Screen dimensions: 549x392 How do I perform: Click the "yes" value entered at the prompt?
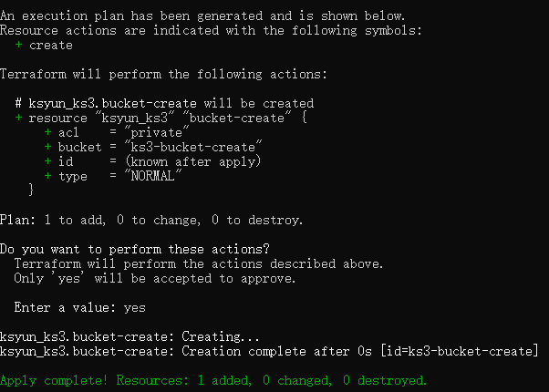[x=133, y=307]
